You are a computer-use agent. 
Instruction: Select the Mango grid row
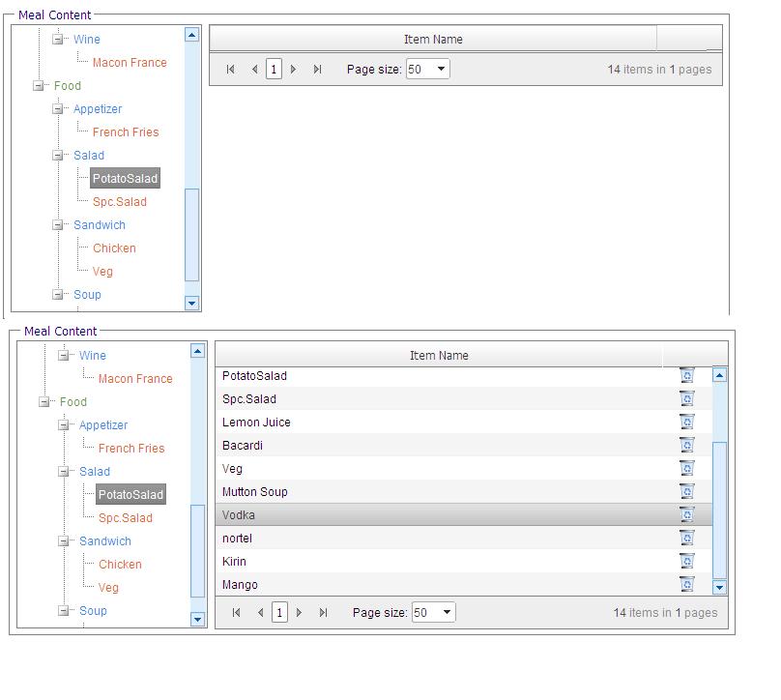click(464, 584)
